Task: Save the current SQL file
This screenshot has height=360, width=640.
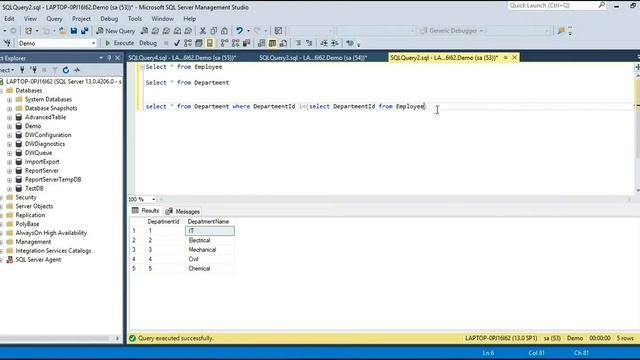Action: tap(74, 31)
